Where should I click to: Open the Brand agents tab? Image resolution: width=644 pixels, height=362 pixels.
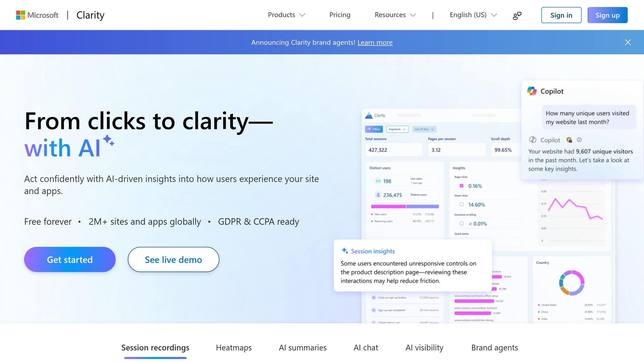(x=494, y=348)
